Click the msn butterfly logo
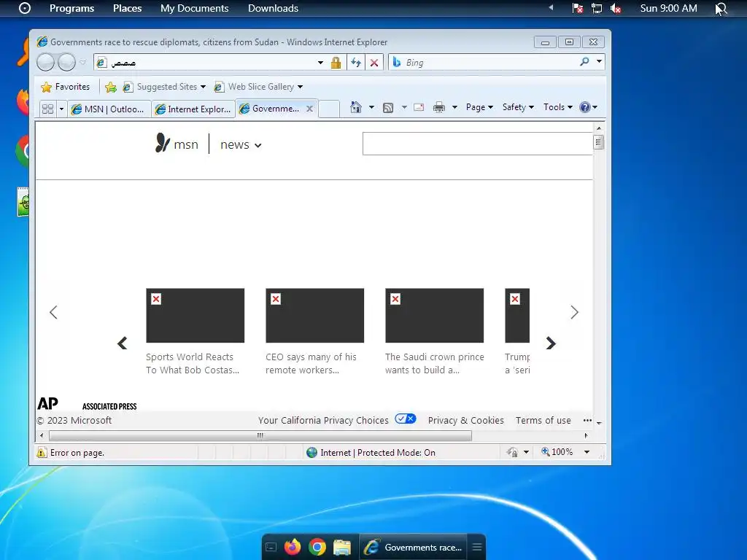747x560 pixels. point(163,142)
